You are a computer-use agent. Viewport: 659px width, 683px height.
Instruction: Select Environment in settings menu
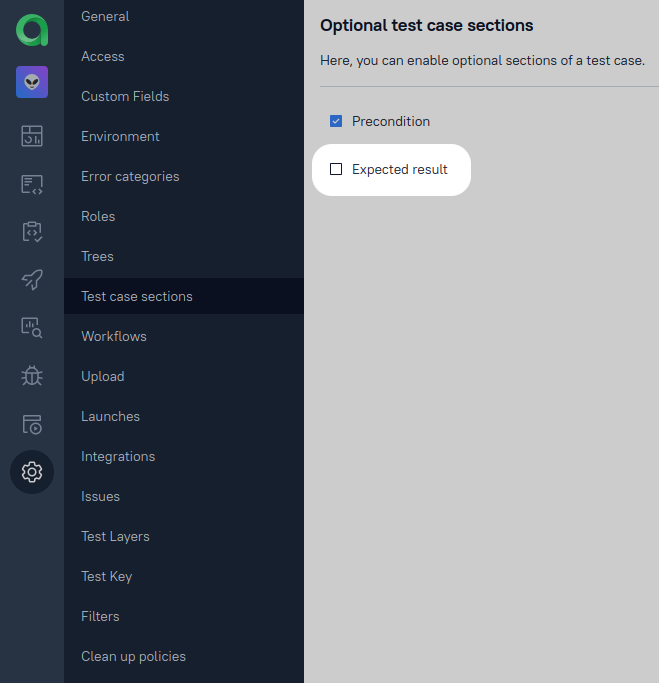tap(183, 136)
